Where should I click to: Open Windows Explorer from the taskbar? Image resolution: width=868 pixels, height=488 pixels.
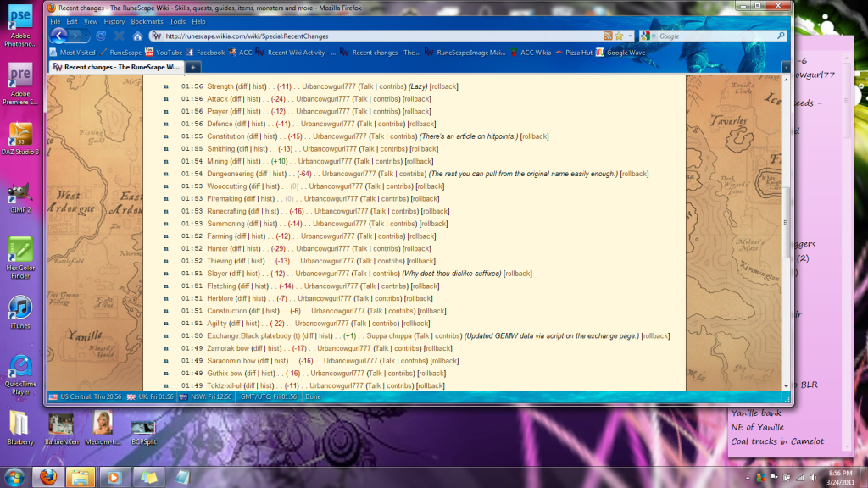click(x=81, y=477)
